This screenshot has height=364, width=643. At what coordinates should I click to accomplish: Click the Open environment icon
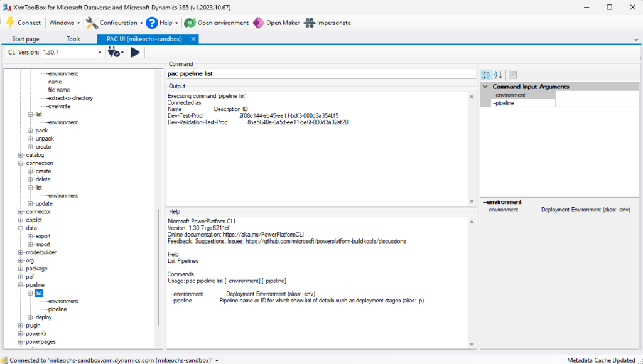(190, 23)
